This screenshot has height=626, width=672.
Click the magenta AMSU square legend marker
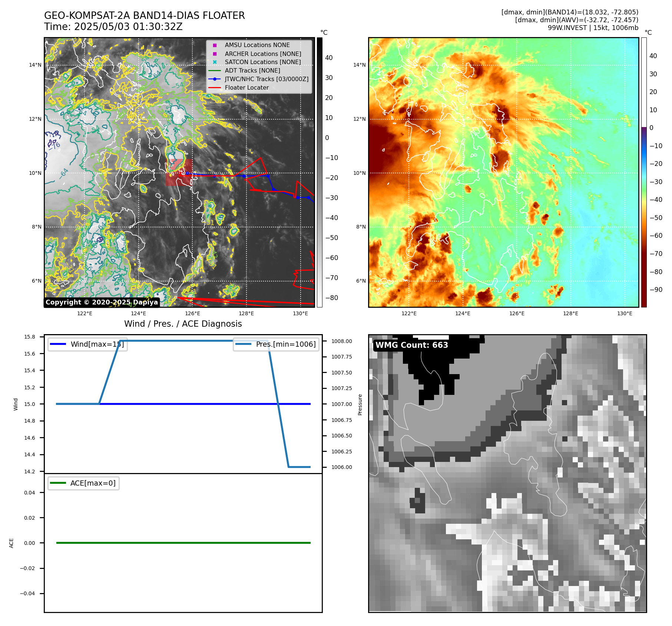click(x=215, y=45)
